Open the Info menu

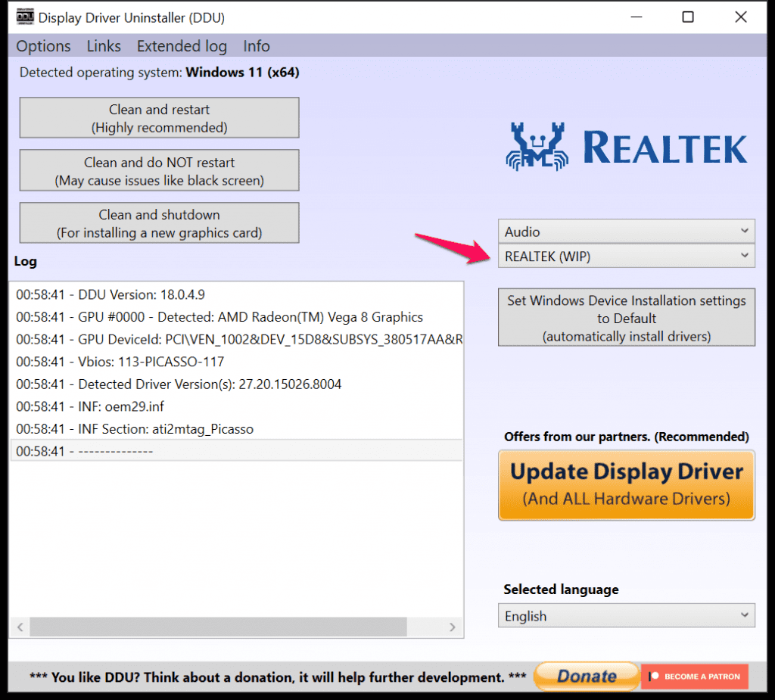pos(256,46)
